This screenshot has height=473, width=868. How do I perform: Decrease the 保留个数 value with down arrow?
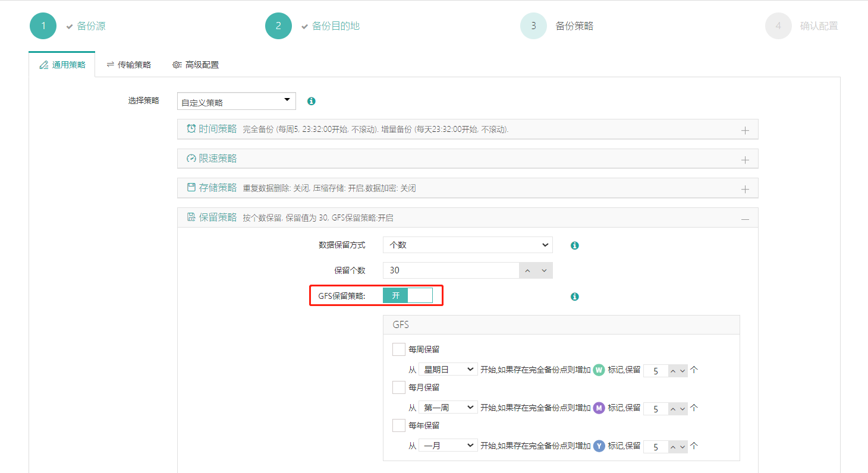pyautogui.click(x=544, y=271)
